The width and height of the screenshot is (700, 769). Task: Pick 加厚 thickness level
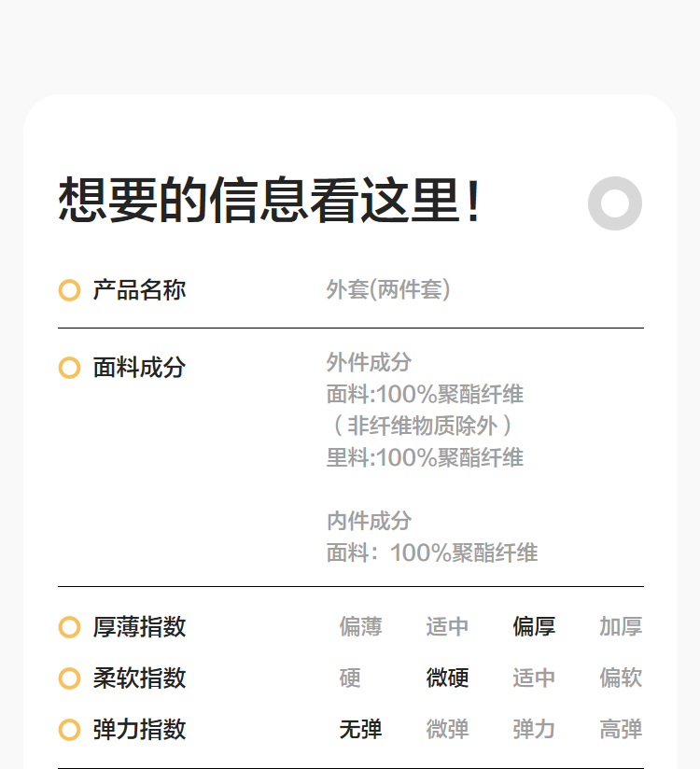tap(621, 627)
